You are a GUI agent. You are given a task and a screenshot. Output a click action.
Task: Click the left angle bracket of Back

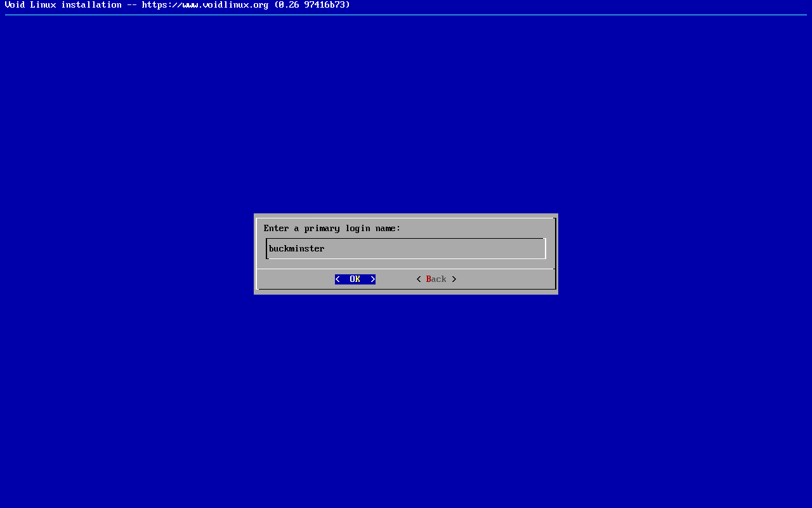pos(419,279)
